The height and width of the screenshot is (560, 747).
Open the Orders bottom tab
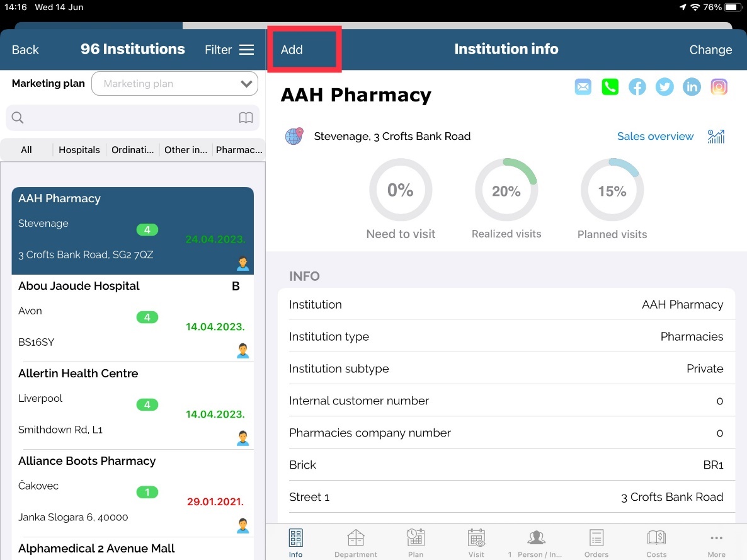(x=596, y=544)
